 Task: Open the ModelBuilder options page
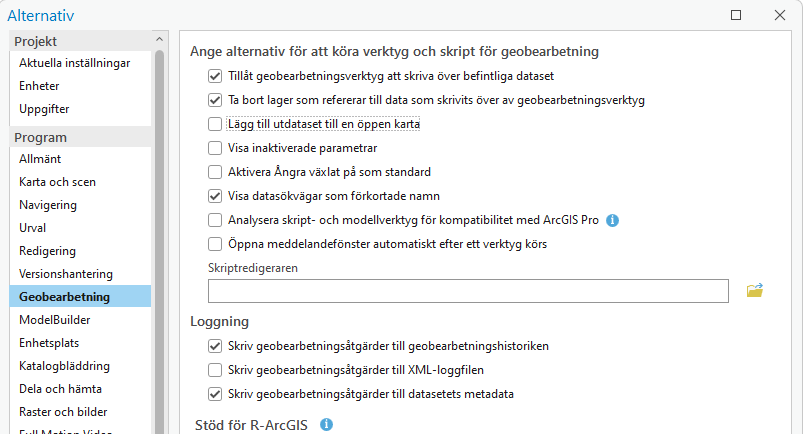coord(55,320)
